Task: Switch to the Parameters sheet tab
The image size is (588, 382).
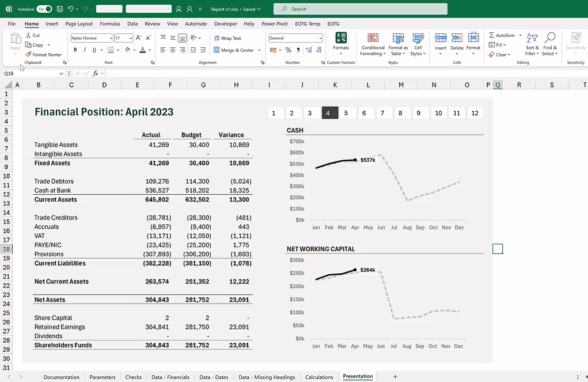Action: click(103, 377)
